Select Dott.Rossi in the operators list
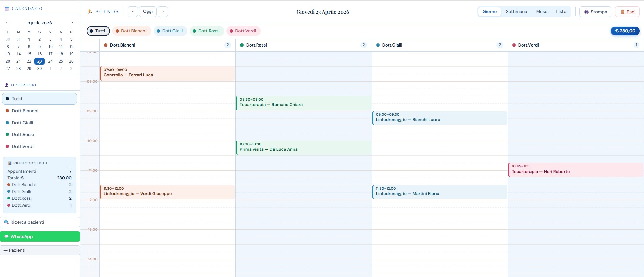The width and height of the screenshot is (644, 277). click(39, 134)
